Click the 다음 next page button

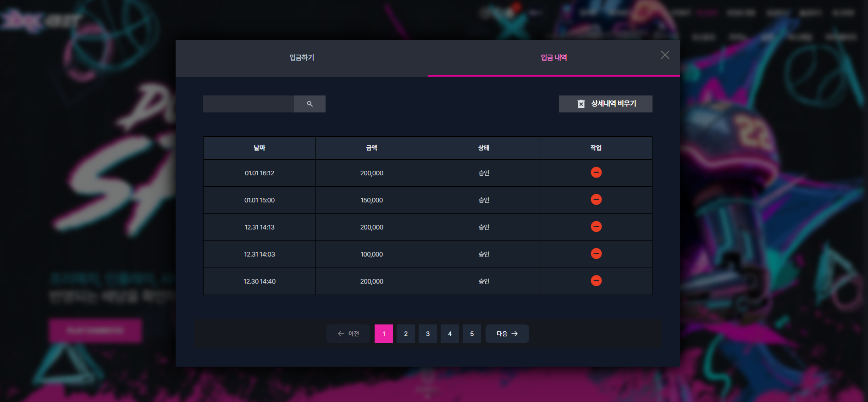pos(507,334)
